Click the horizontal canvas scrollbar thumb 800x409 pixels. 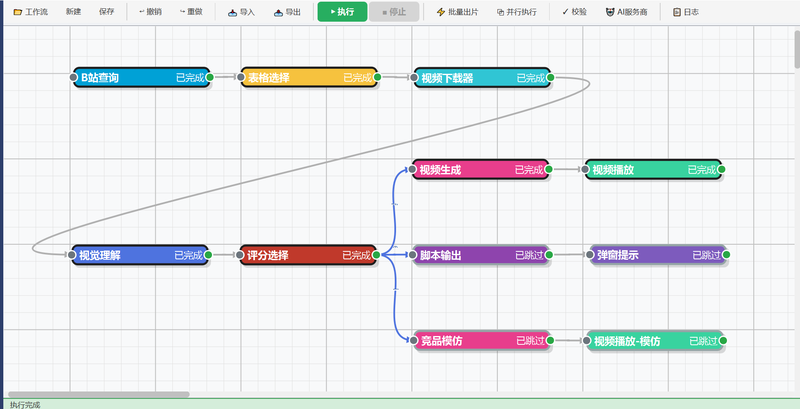[x=99, y=394]
